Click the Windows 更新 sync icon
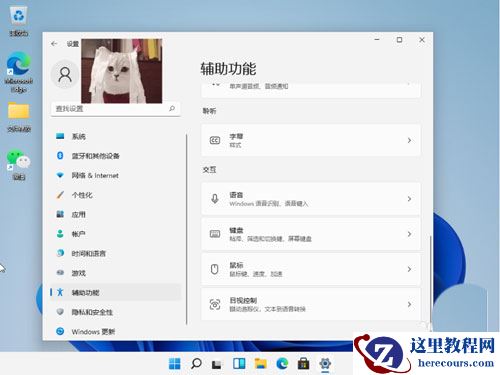The height and width of the screenshot is (375, 500). coord(60,331)
